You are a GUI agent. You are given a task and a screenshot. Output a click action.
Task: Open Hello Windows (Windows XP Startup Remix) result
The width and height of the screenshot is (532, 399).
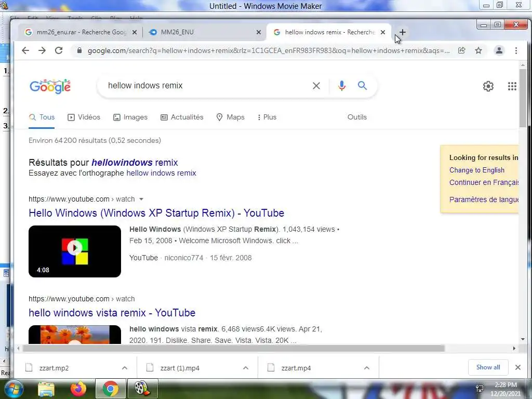point(156,213)
